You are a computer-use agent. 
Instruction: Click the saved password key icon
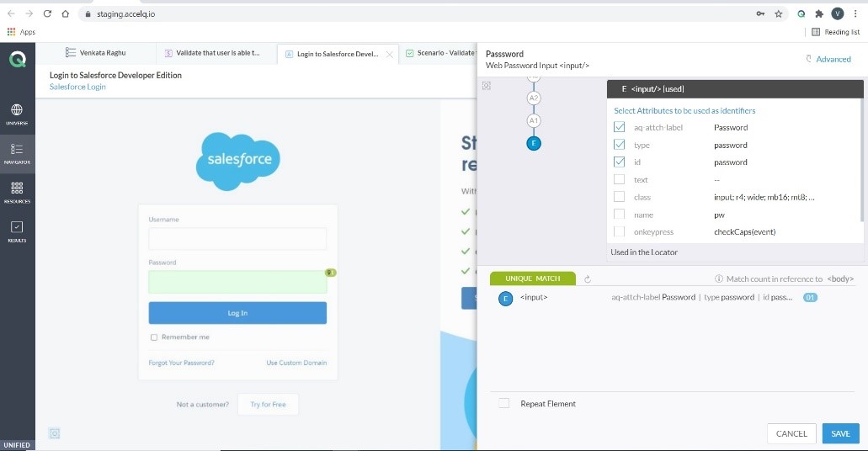click(760, 13)
